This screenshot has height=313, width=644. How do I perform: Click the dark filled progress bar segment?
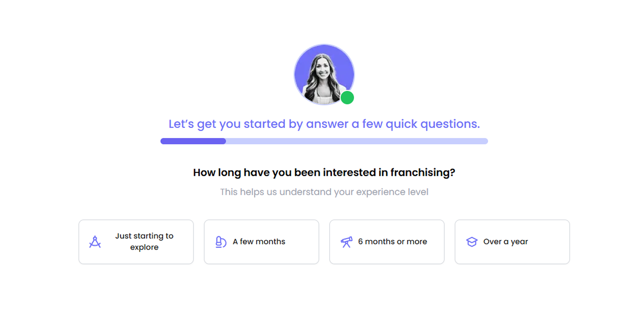click(x=193, y=141)
